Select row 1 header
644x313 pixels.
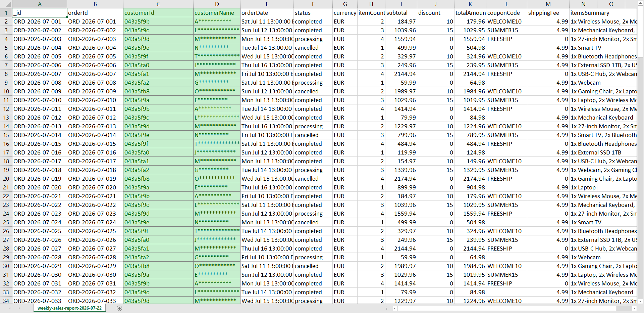pyautogui.click(x=6, y=13)
